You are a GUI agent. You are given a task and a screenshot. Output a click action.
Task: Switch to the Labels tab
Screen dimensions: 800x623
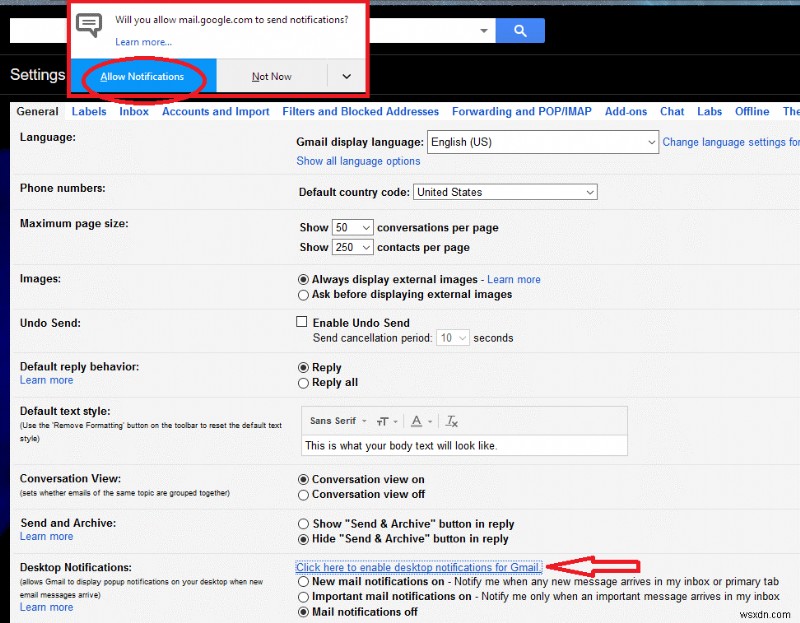[x=88, y=111]
